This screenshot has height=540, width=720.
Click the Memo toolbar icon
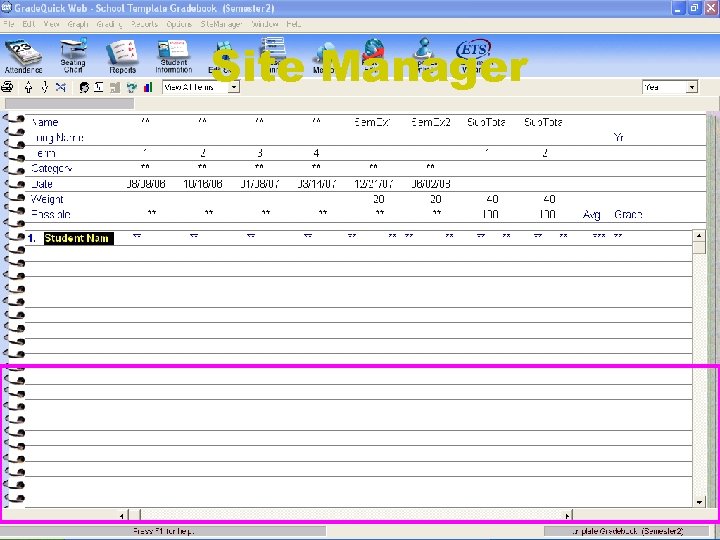point(324,58)
